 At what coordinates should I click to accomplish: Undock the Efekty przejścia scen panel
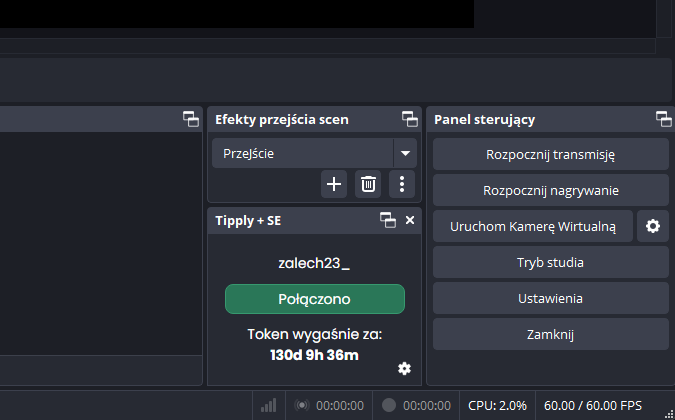pyautogui.click(x=410, y=119)
